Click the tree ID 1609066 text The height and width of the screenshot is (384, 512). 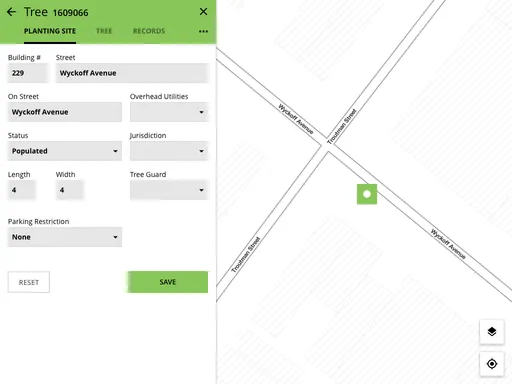pos(71,13)
